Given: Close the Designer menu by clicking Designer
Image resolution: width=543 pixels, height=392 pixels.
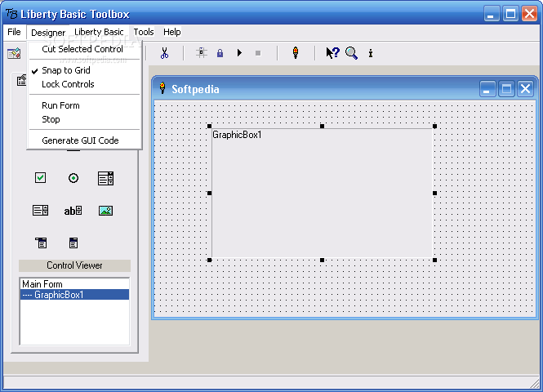Looking at the screenshot, I should 48,33.
